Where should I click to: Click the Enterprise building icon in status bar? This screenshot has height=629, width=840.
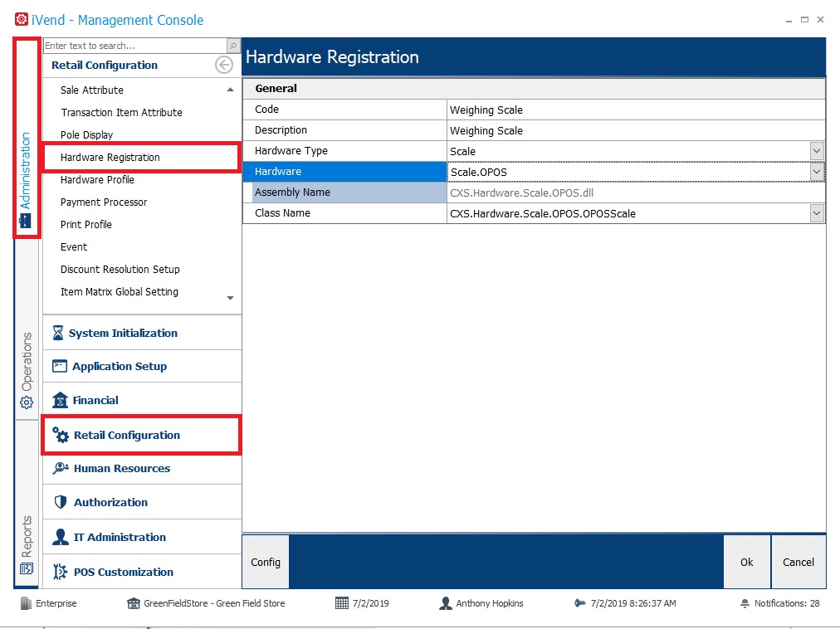[26, 603]
